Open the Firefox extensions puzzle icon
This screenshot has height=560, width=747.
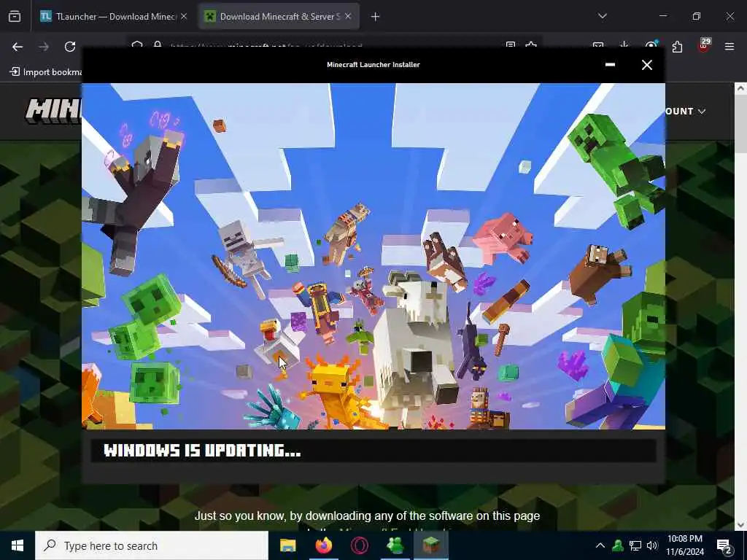pos(677,47)
